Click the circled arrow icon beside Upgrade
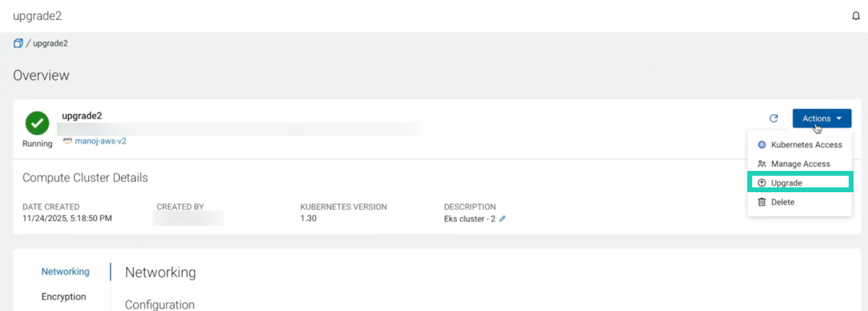The width and height of the screenshot is (868, 311). tap(761, 183)
